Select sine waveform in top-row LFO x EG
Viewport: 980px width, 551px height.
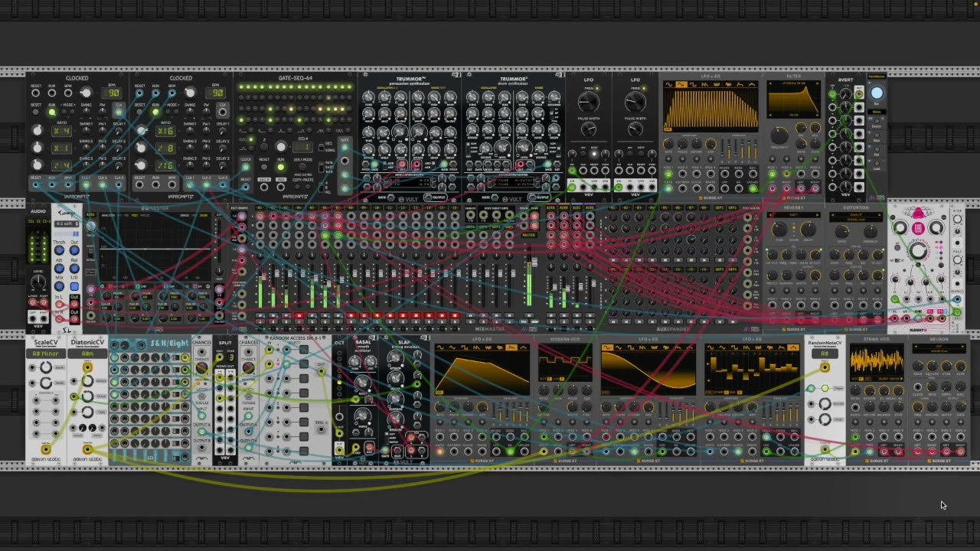point(669,84)
